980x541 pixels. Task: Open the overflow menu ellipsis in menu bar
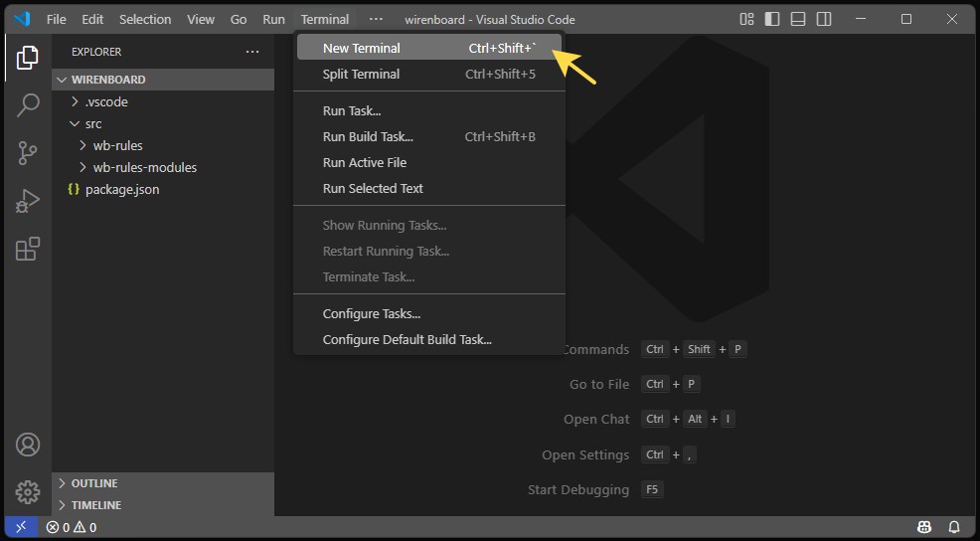click(376, 19)
